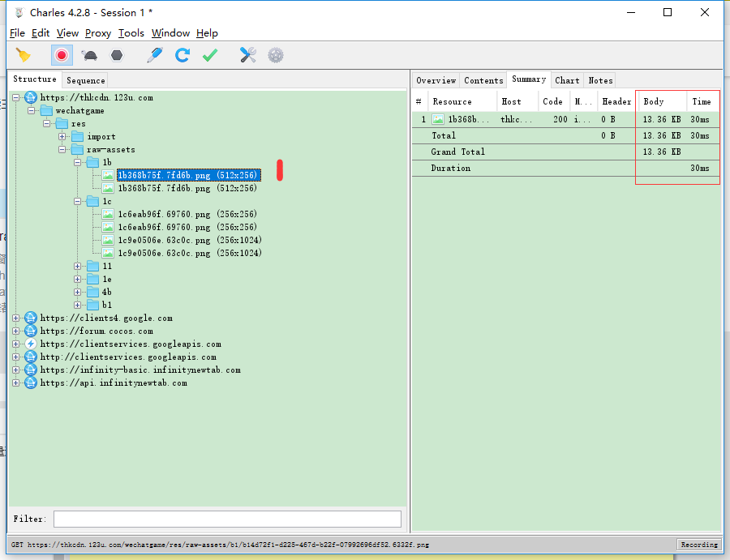Image resolution: width=730 pixels, height=560 pixels.
Task: Expand the 1e folder node
Action: pos(78,280)
